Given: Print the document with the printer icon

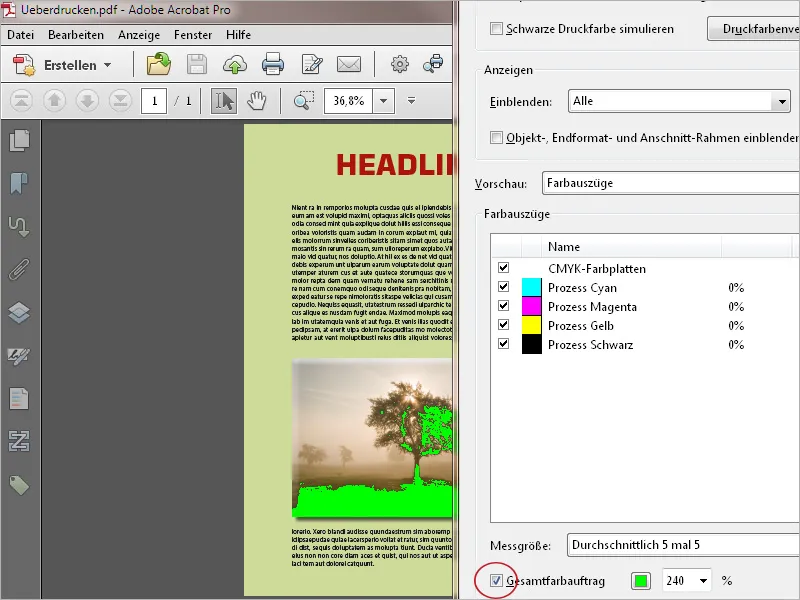Looking at the screenshot, I should pos(273,64).
